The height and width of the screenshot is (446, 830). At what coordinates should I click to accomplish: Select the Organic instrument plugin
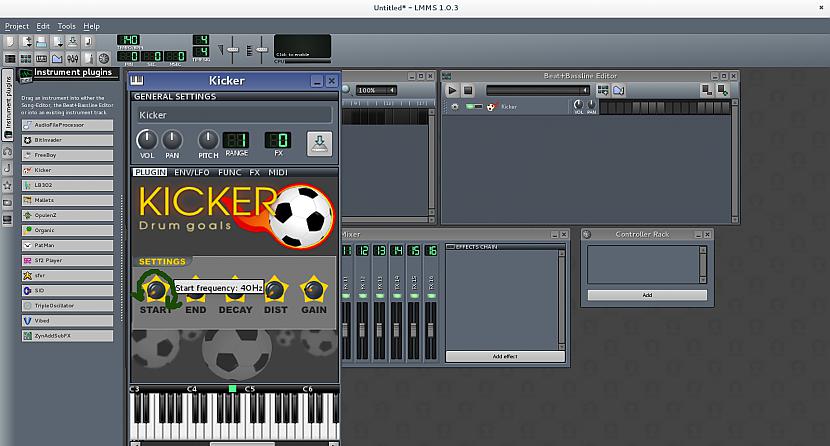pos(67,231)
